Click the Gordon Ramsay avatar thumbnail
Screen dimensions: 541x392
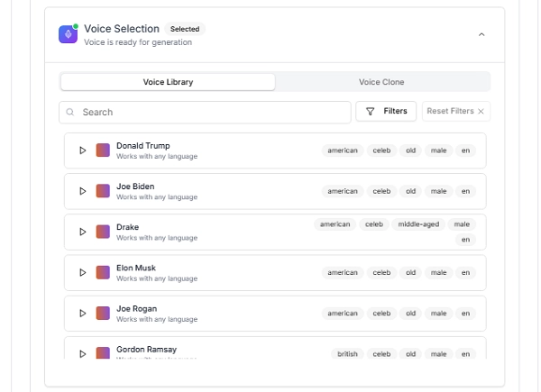pos(103,352)
